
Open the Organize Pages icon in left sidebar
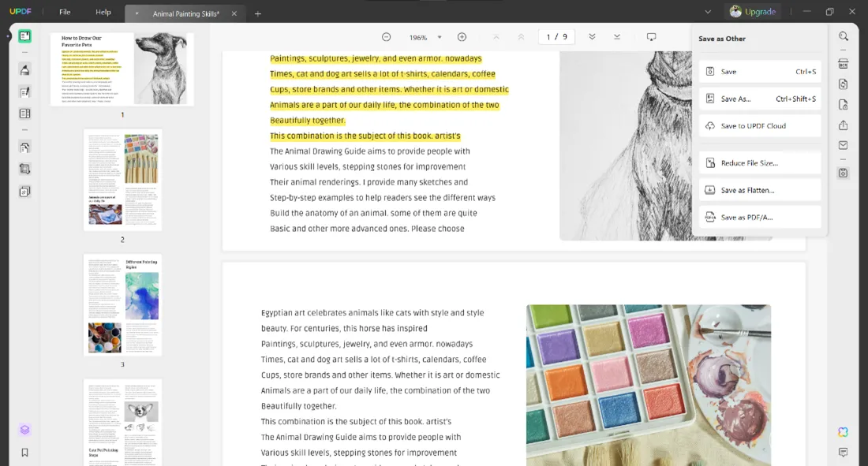(24, 147)
